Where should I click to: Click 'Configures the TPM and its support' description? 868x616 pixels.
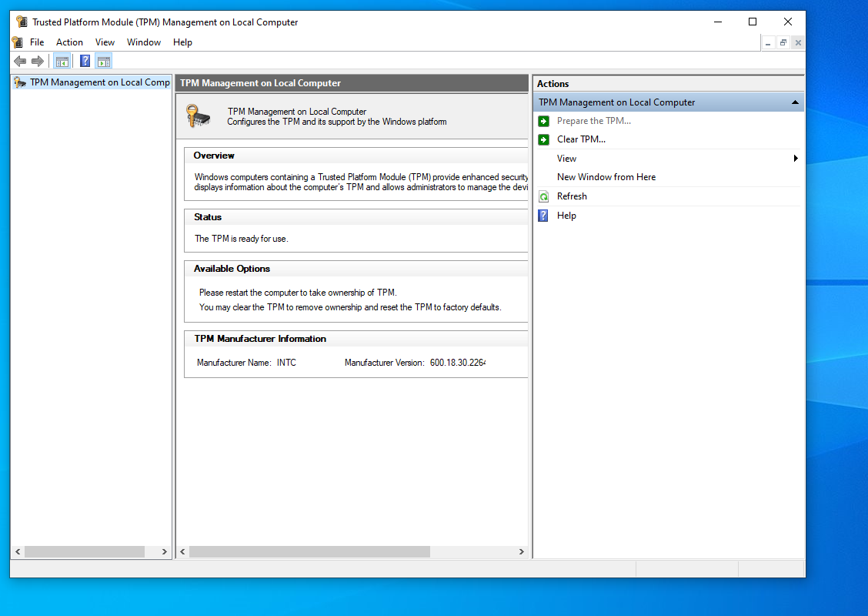click(x=336, y=122)
